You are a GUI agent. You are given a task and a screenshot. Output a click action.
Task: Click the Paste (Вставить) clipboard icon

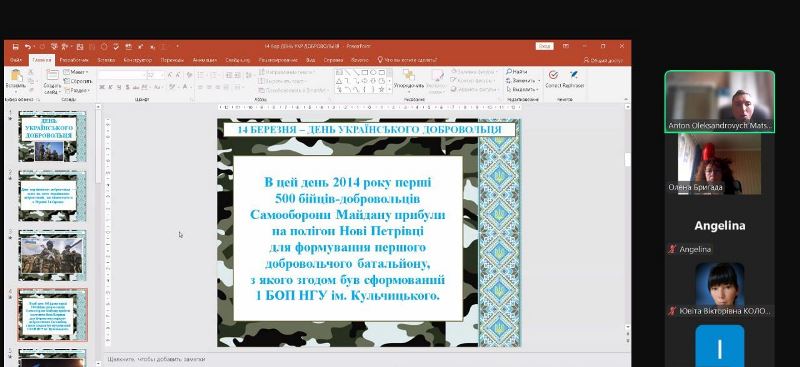click(16, 76)
